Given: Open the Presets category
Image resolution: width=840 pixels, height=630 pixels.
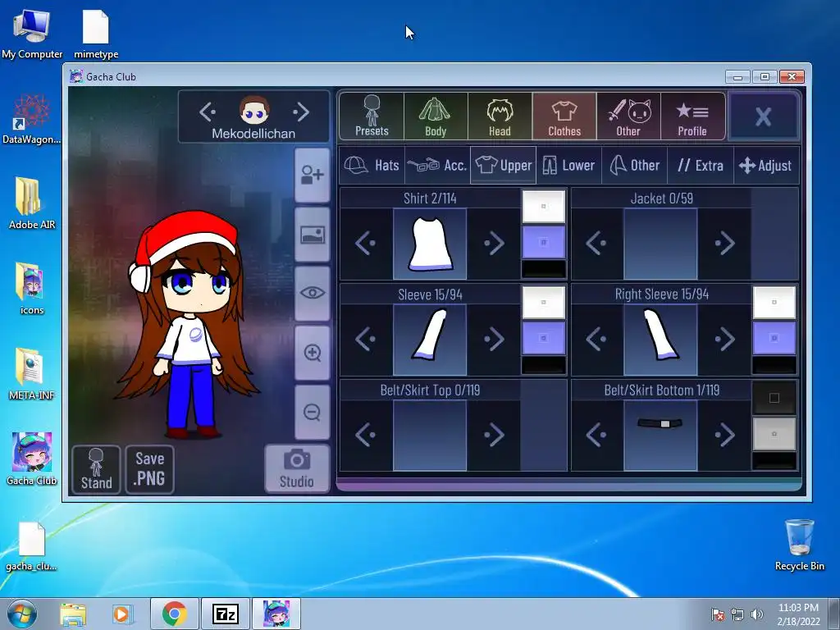Looking at the screenshot, I should [372, 116].
